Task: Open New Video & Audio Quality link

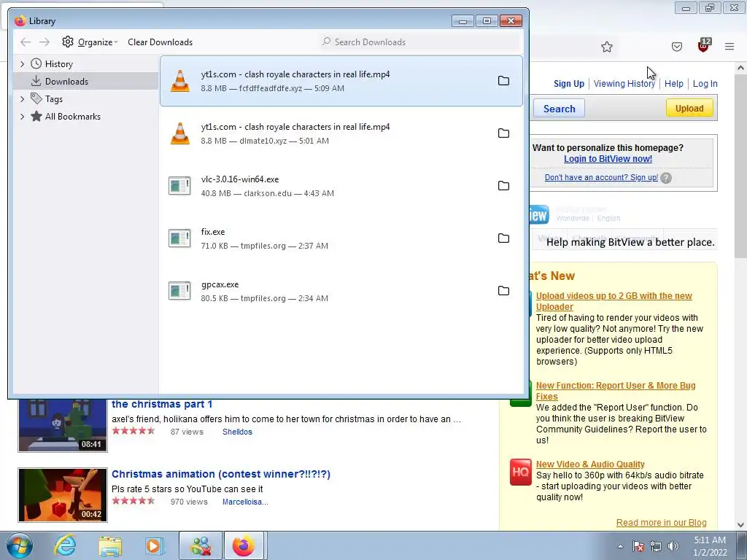Action: [x=590, y=464]
